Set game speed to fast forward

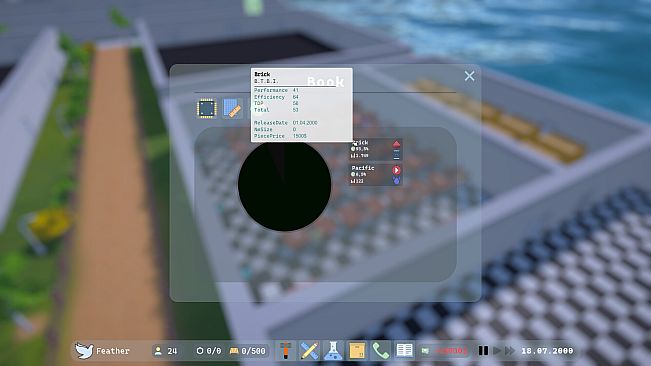coord(510,351)
